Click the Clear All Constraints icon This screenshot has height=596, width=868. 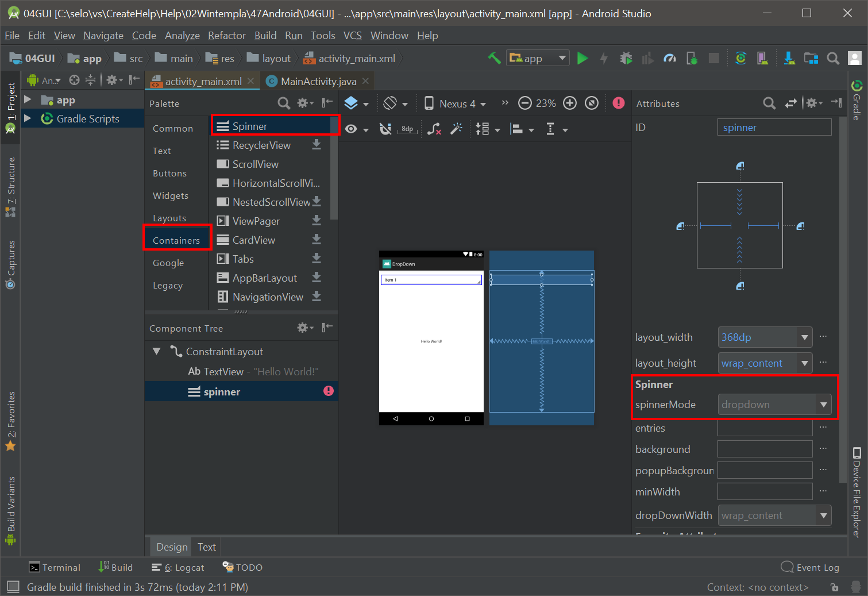[x=435, y=129]
